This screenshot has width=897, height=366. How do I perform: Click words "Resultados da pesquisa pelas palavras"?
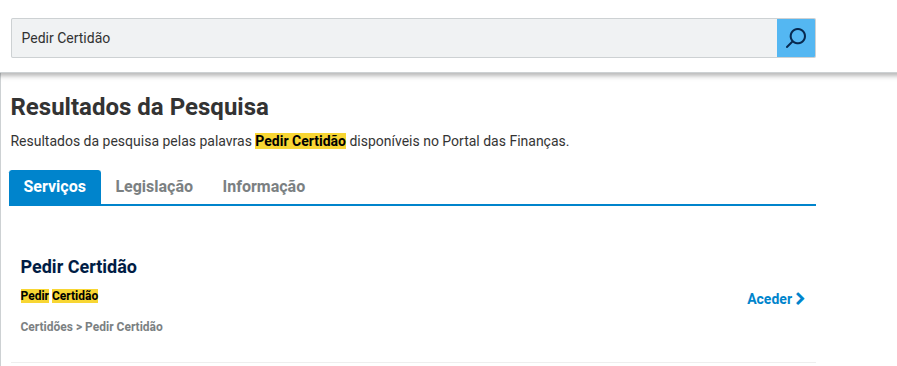(x=131, y=141)
